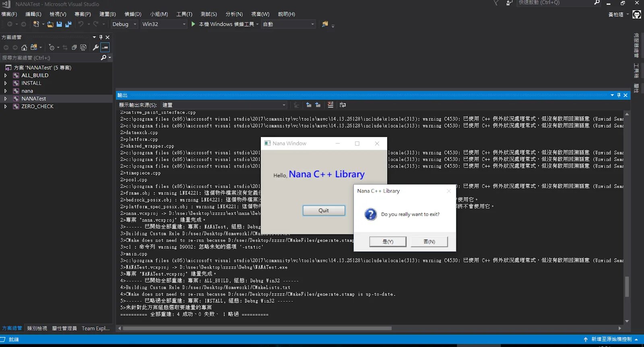Click 否(N) to cancel exit
The height and width of the screenshot is (347, 644).
[429, 242]
